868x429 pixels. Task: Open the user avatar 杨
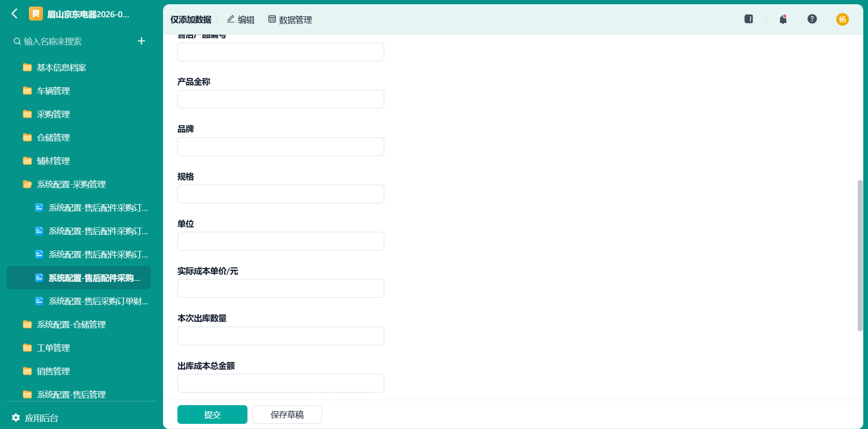pyautogui.click(x=842, y=19)
